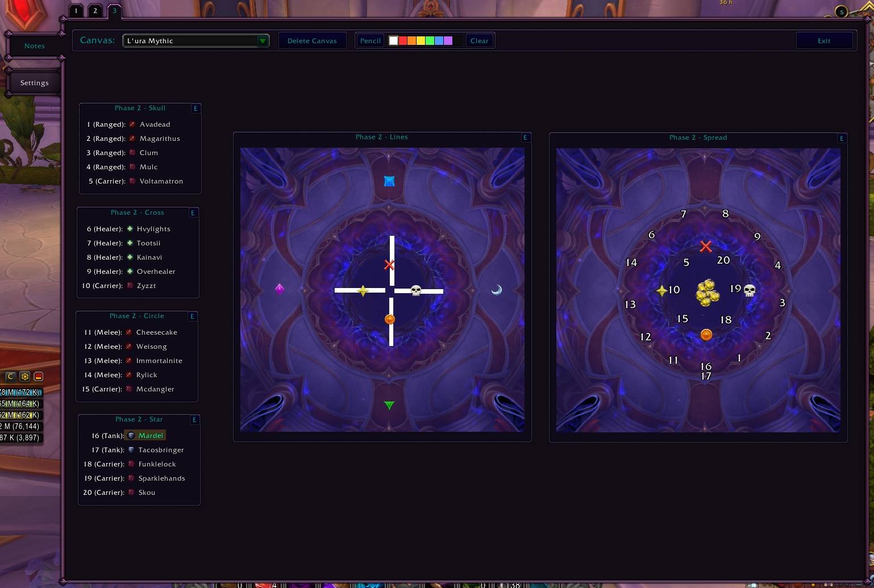The height and width of the screenshot is (588, 874).
Task: Click the moon marker on the Lines map
Action: 497,290
